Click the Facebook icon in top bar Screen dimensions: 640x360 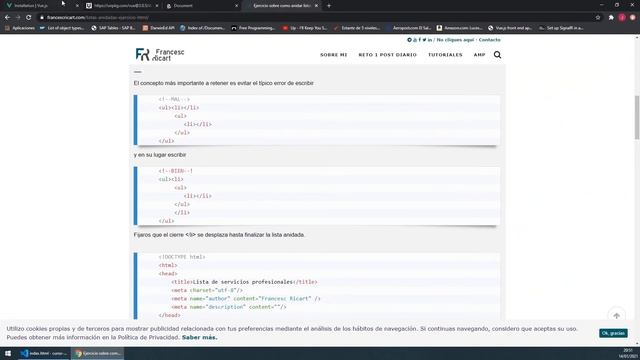[x=420, y=40]
